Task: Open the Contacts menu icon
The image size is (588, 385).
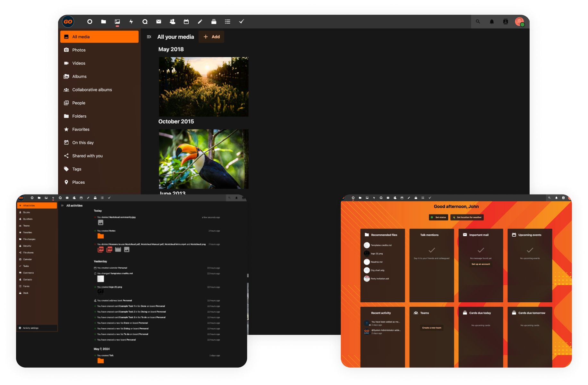Action: [505, 21]
